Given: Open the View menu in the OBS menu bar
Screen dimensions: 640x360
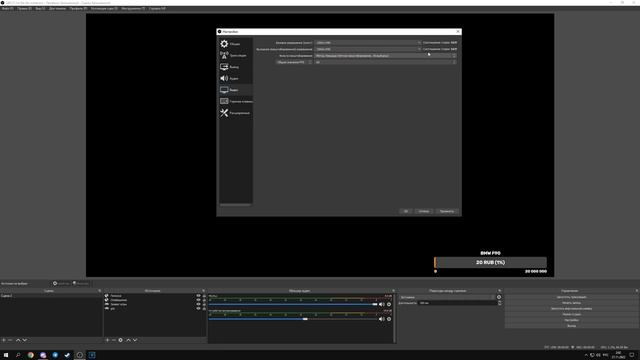Looking at the screenshot, I should pyautogui.click(x=40, y=8).
